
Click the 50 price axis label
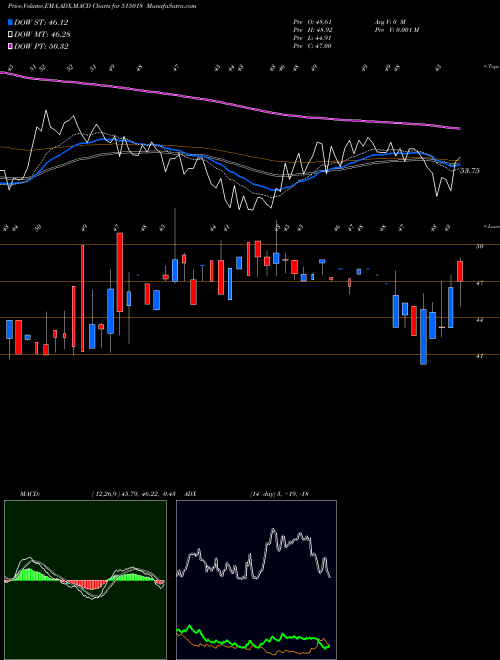[x=479, y=246]
